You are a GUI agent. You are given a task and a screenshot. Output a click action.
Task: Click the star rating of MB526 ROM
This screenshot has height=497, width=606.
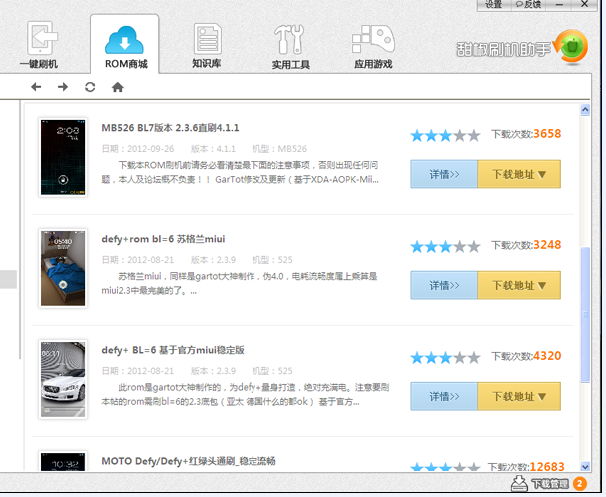[x=445, y=136]
